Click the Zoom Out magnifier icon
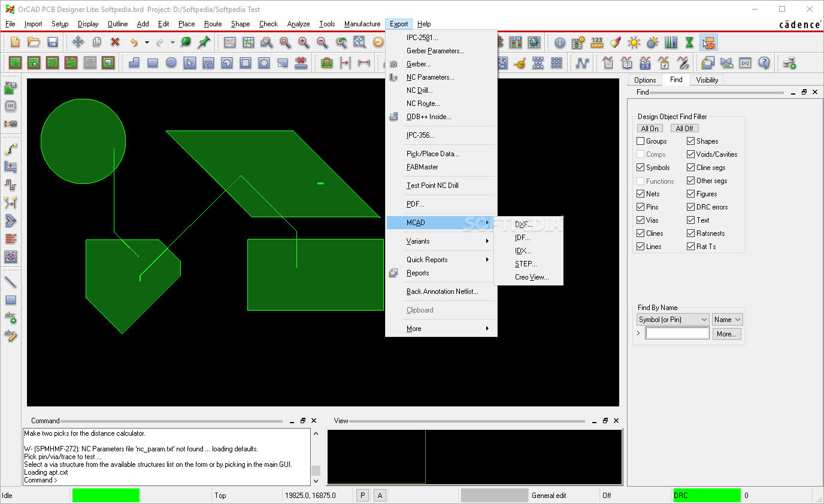Screen dimensions: 824x504 tap(322, 42)
